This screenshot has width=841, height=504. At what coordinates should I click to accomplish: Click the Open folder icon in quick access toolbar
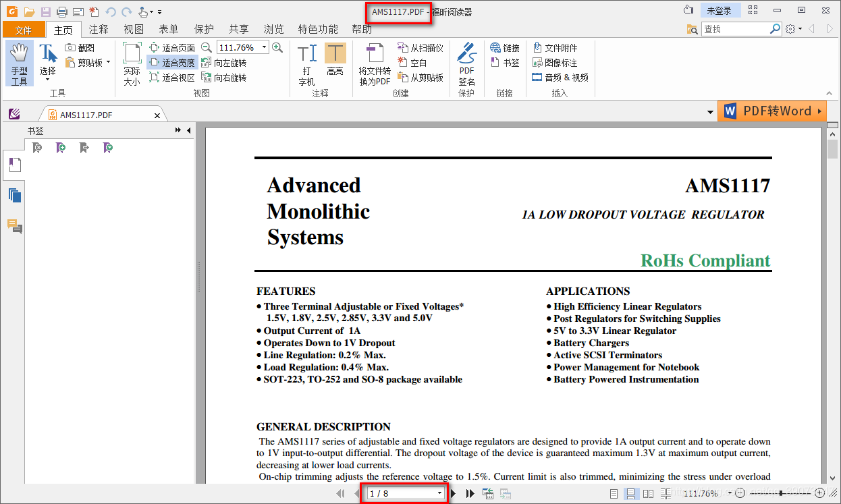point(29,11)
